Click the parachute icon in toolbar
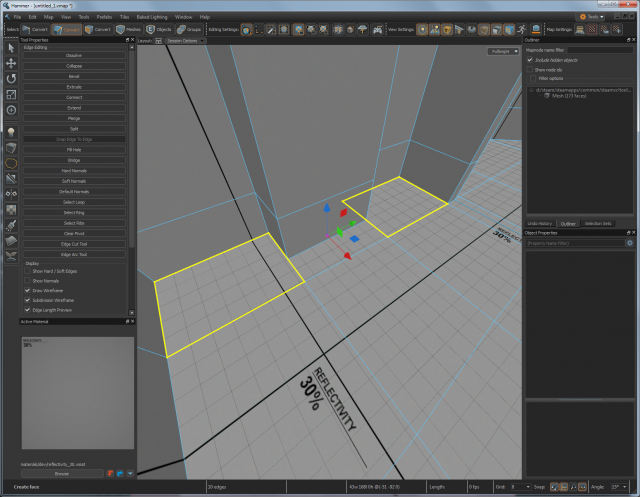 coord(362,29)
